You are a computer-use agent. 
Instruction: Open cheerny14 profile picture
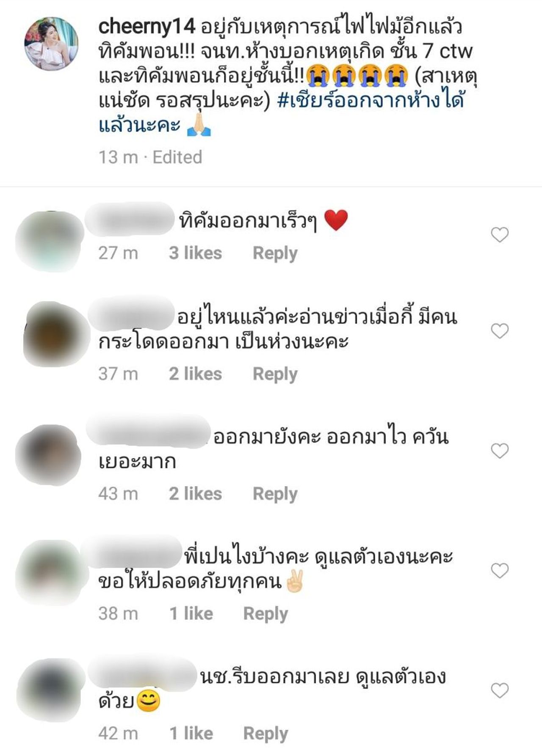51,44
